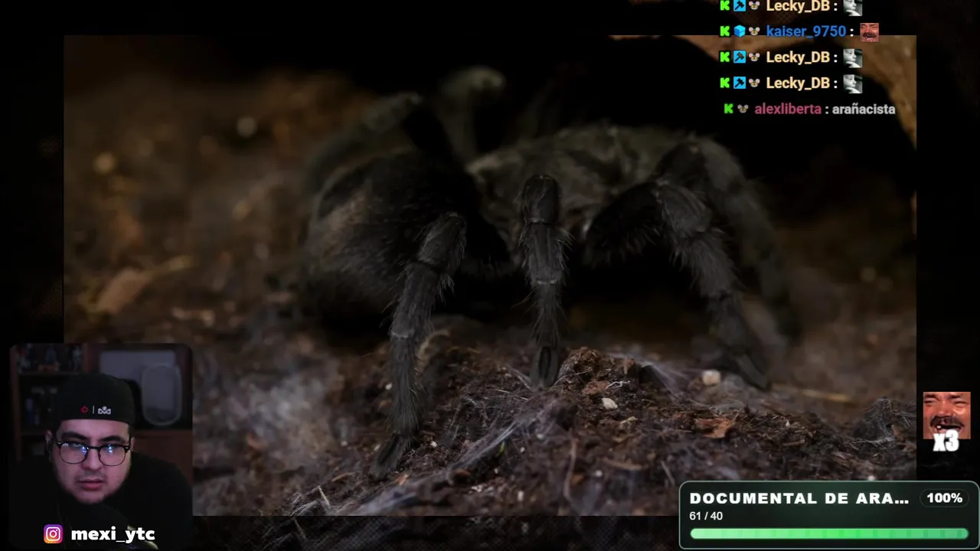
Task: Open alexliberta's chat username
Action: pos(787,109)
